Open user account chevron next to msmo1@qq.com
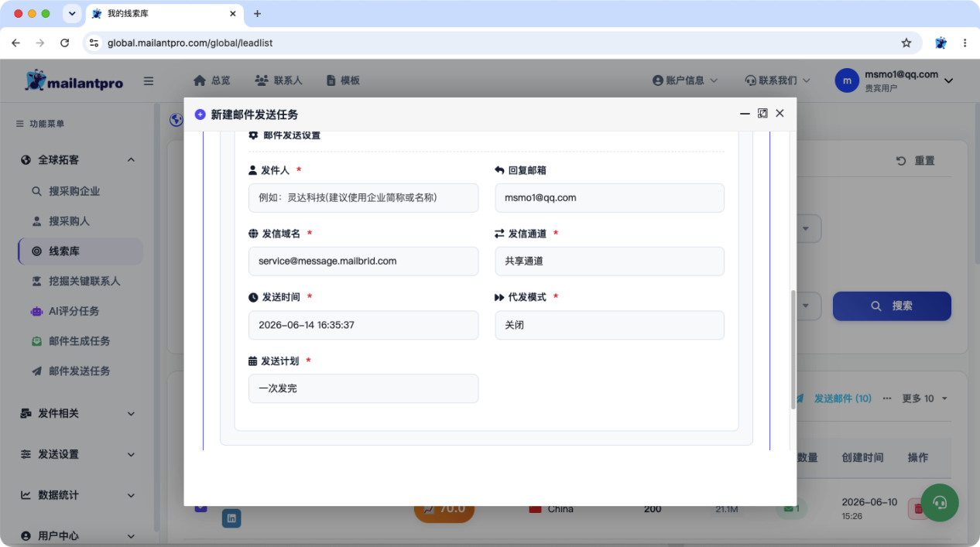 tap(948, 80)
